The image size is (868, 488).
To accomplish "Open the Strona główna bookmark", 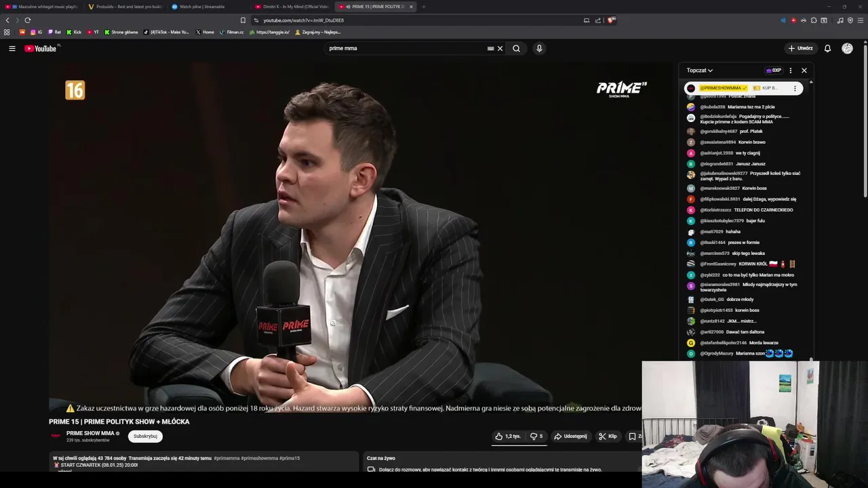I will (x=121, y=32).
